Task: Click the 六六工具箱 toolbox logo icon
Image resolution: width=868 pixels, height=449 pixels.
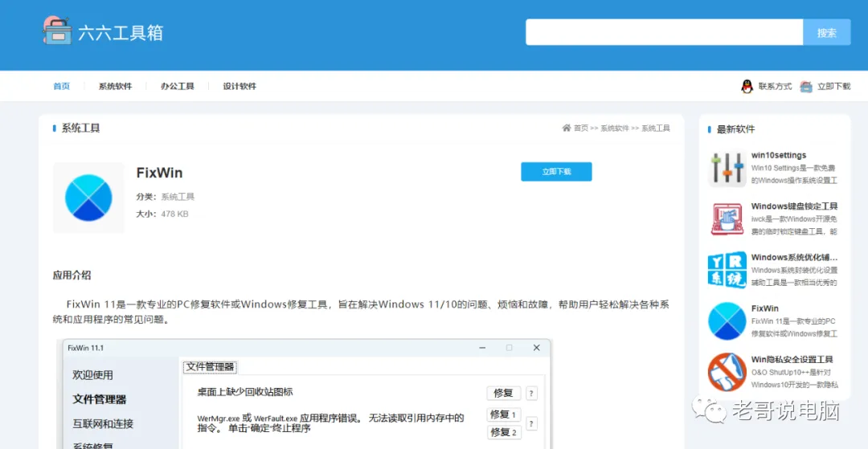Action: 58,31
